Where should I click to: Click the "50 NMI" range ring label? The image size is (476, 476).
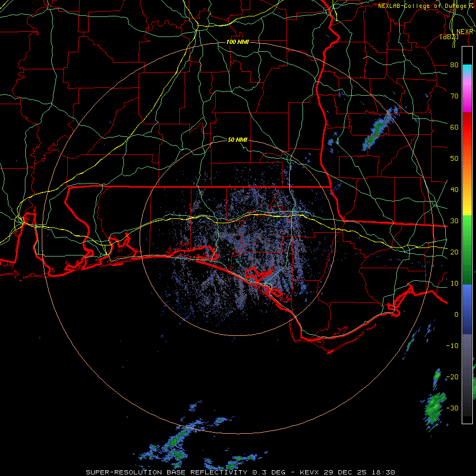click(x=237, y=140)
